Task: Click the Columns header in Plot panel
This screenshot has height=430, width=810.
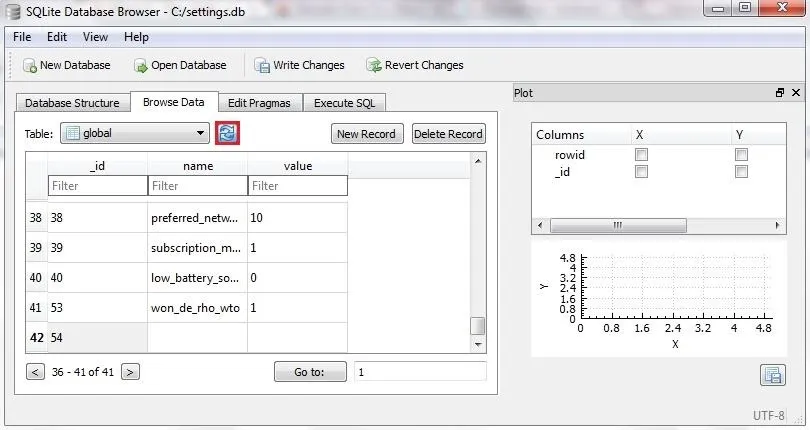Action: (581, 134)
